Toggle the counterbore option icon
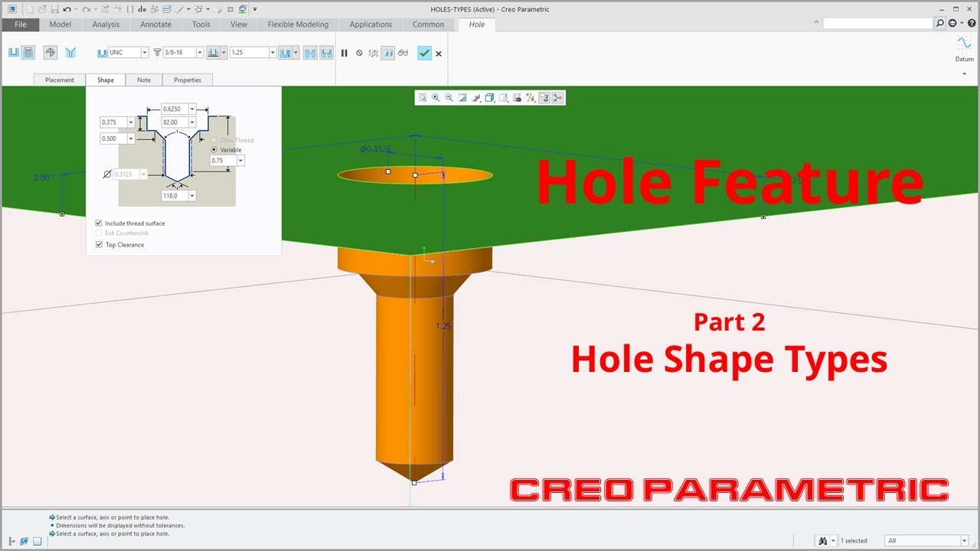Image resolution: width=980 pixels, height=551 pixels. [x=327, y=53]
